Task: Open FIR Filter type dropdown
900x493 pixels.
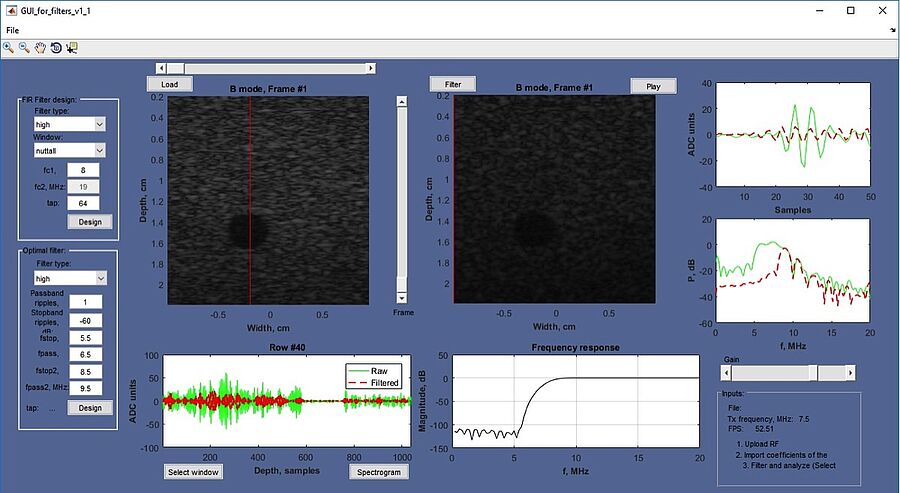Action: pos(99,124)
